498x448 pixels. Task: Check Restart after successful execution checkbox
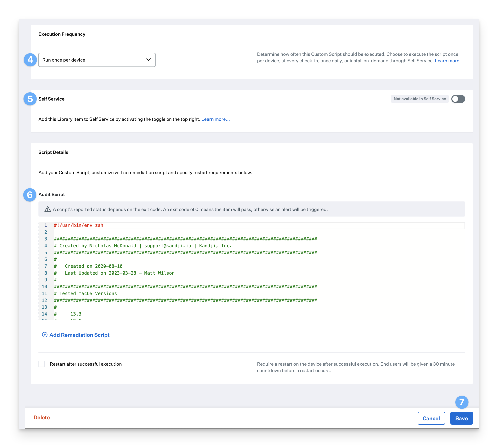coord(42,364)
